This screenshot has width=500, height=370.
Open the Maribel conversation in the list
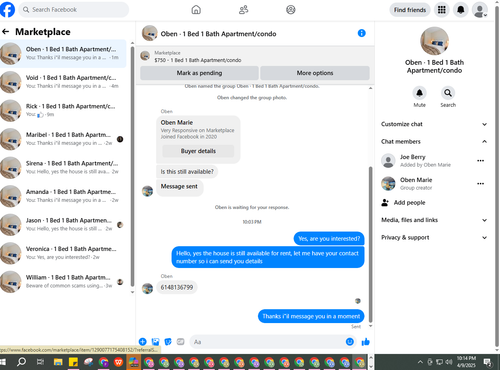tap(63, 139)
